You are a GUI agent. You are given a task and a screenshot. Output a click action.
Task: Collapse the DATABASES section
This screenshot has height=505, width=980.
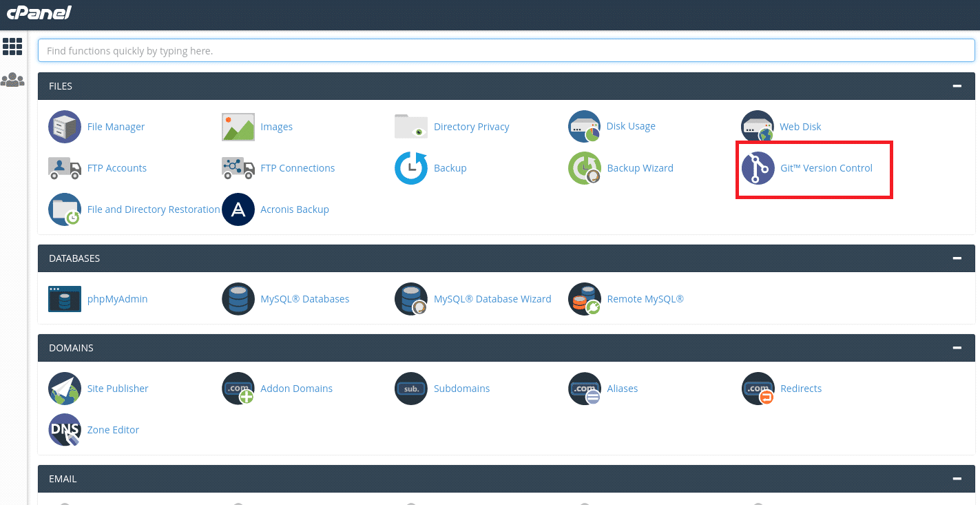point(957,258)
